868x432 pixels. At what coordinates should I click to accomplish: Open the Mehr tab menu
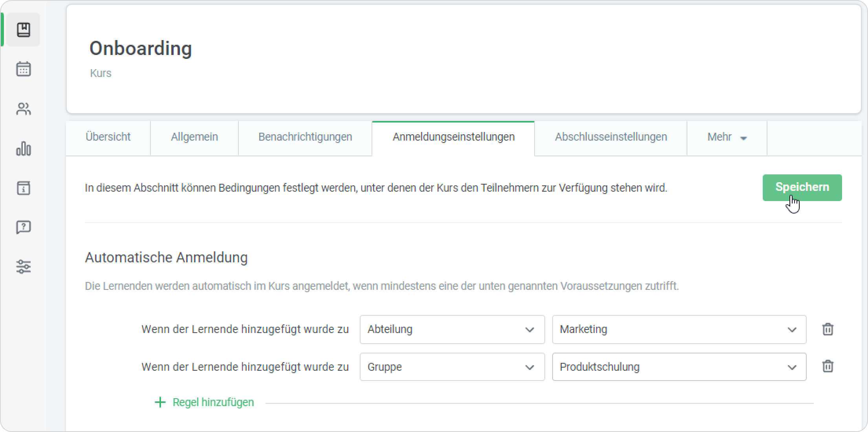727,137
